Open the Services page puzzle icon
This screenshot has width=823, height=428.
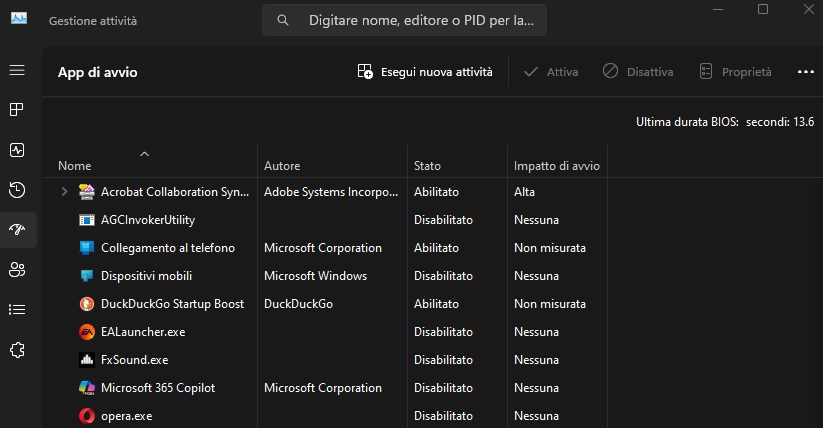pyautogui.click(x=17, y=350)
